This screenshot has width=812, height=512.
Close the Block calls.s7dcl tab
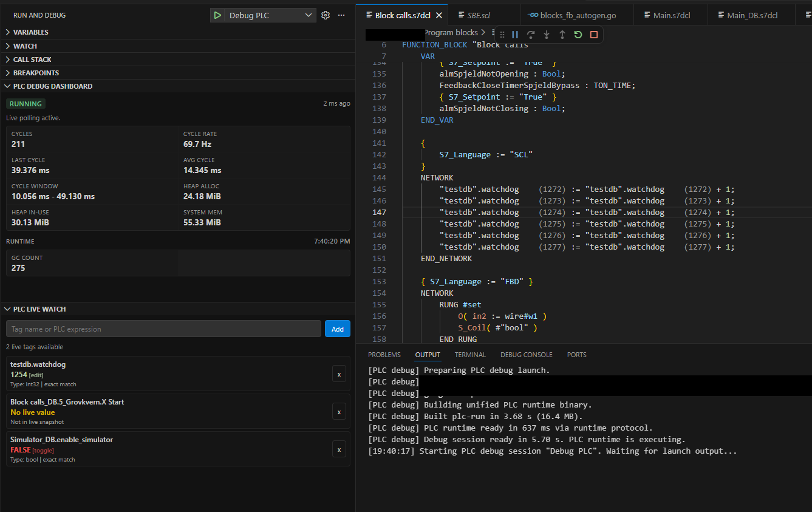[x=440, y=15]
